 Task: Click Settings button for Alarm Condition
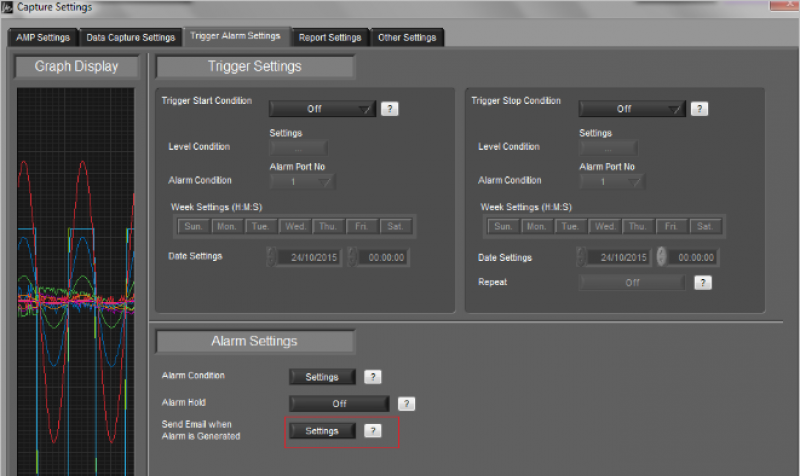click(322, 377)
